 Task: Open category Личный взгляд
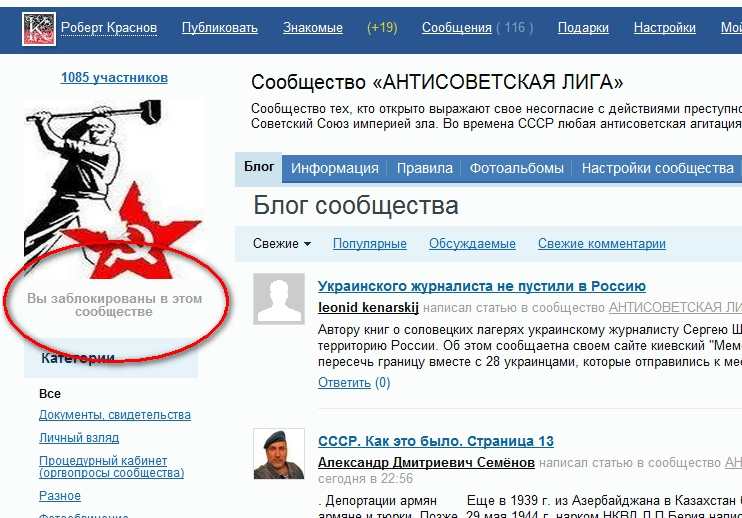(x=79, y=438)
